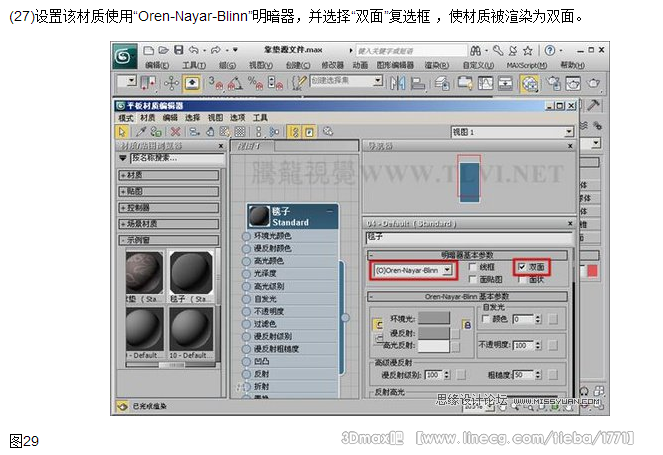Click the 环境光颜色 input socket

click(246, 236)
